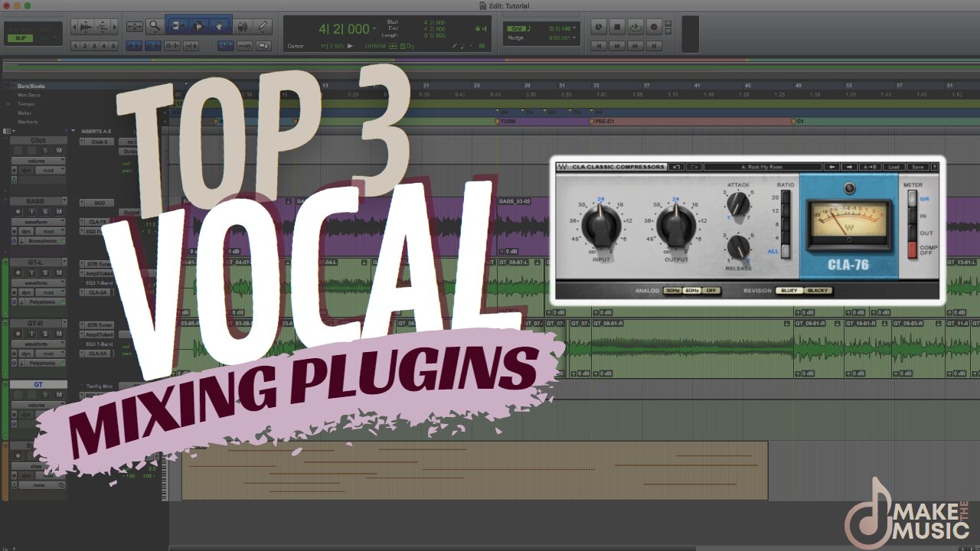The height and width of the screenshot is (551, 980).
Task: Select BLACKY revision in CLA-76
Action: 818,291
